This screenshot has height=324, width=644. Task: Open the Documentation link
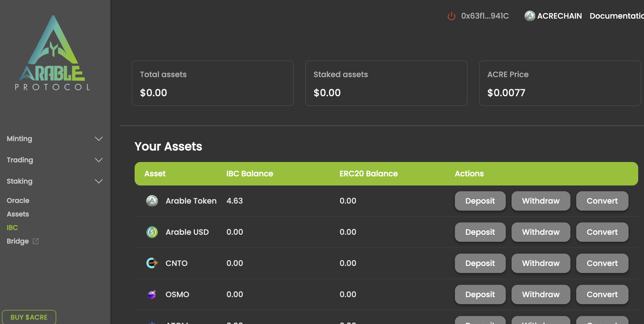616,16
